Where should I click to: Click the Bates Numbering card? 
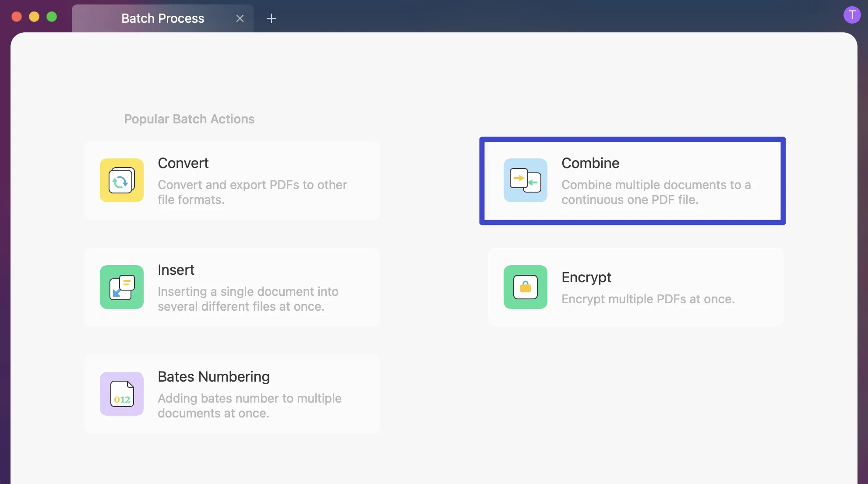[232, 394]
